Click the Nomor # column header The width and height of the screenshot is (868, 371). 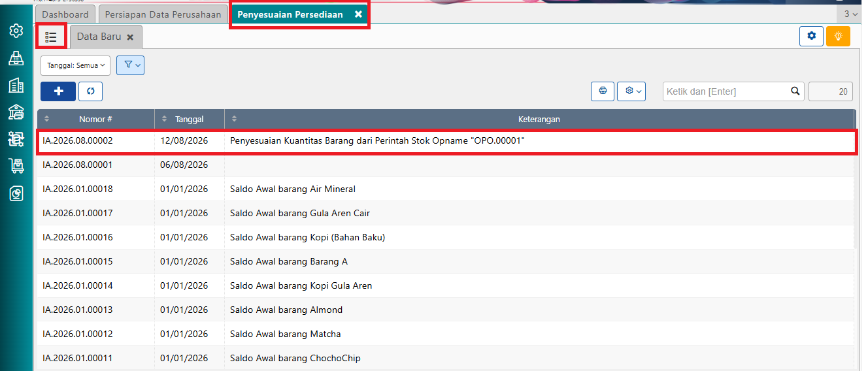(95, 119)
